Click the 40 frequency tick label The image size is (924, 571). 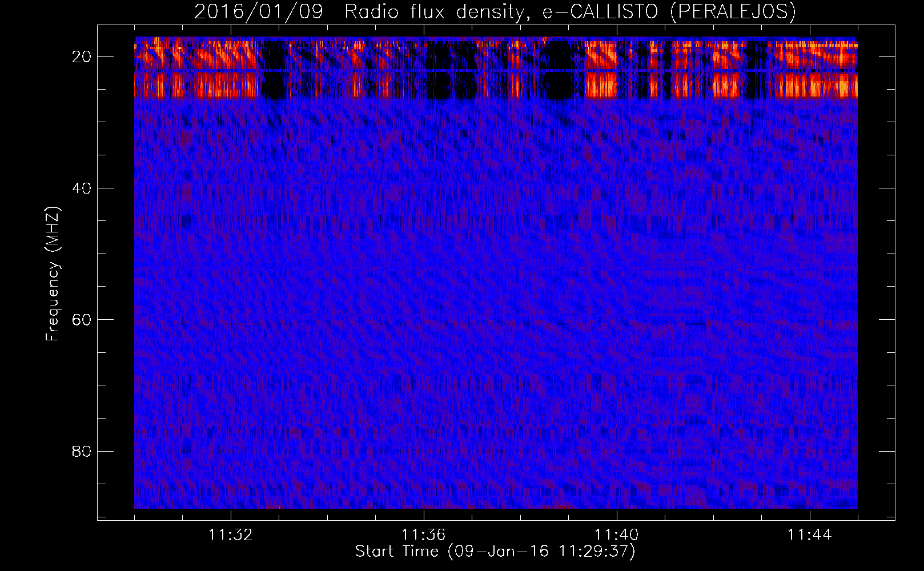(x=82, y=188)
